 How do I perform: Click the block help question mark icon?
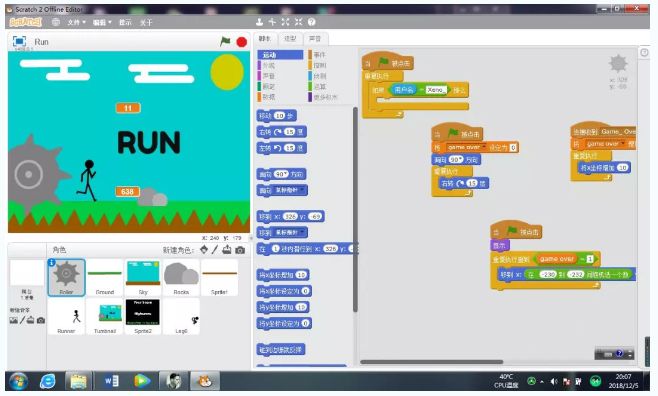[x=311, y=22]
